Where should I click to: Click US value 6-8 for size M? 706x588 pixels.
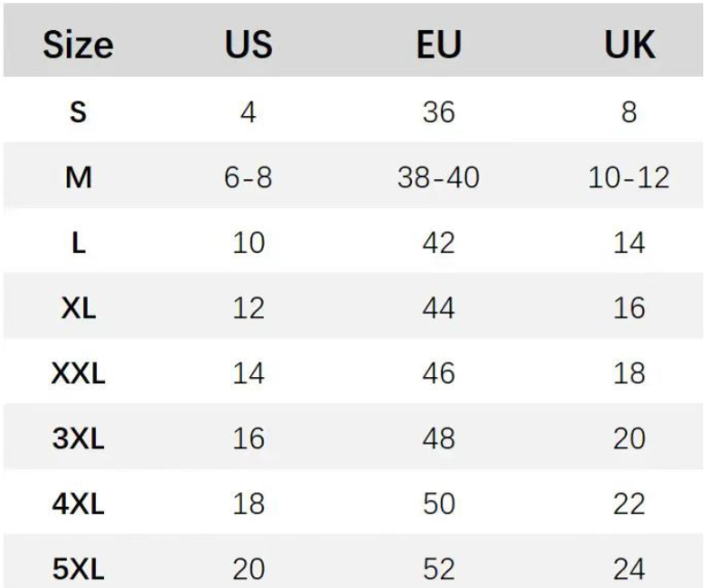[x=248, y=177]
